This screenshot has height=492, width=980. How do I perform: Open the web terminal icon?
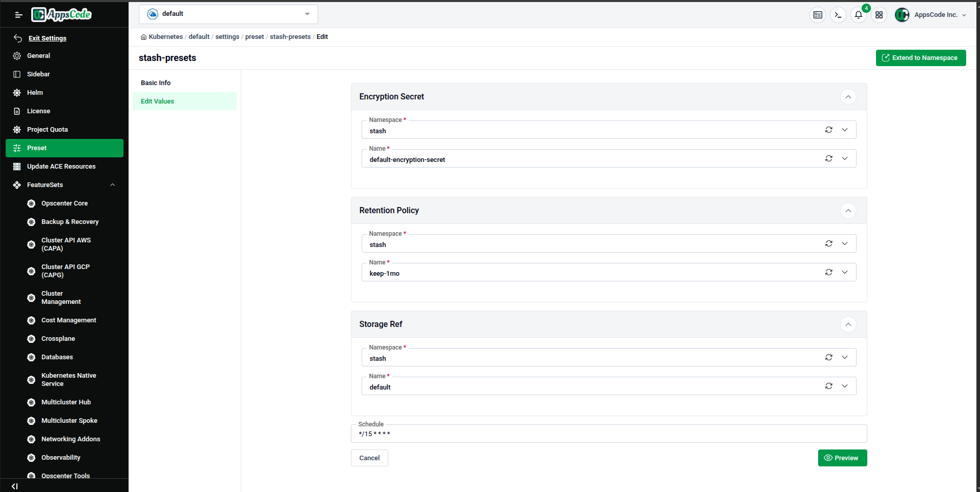coord(838,15)
